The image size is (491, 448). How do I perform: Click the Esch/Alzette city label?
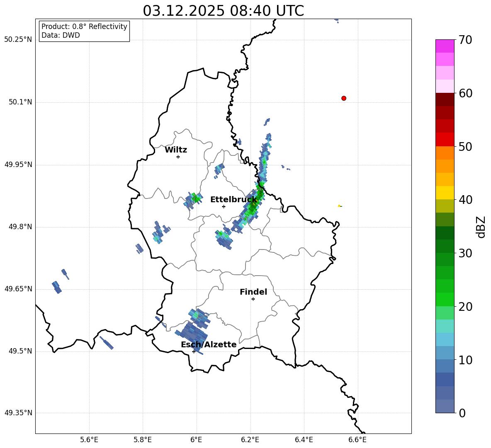pyautogui.click(x=209, y=344)
